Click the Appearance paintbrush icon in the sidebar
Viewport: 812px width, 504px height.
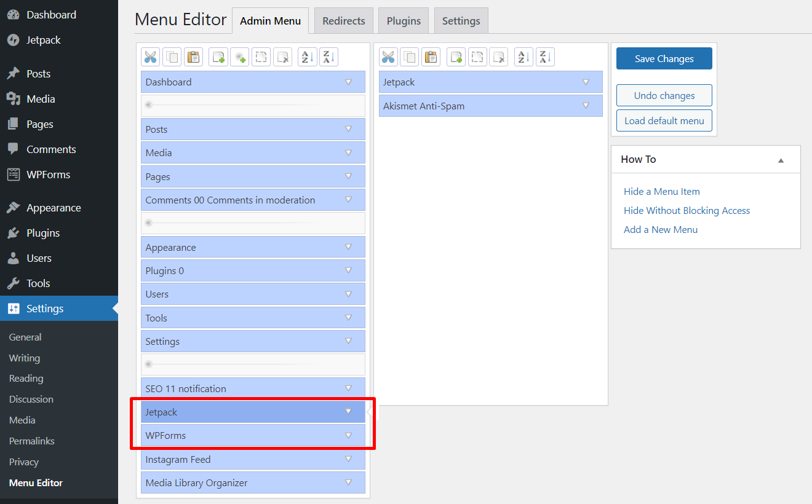(x=14, y=208)
